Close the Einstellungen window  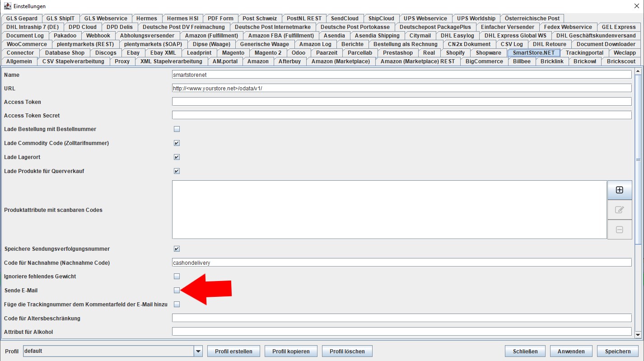637,6
